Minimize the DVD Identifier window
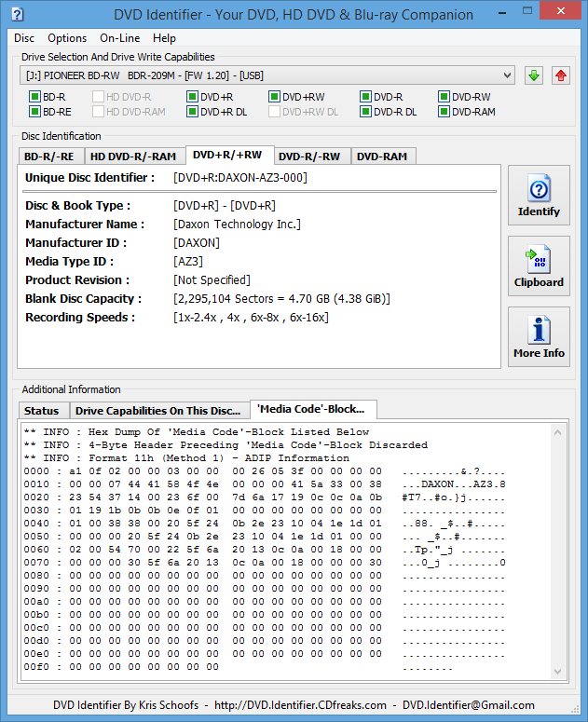Screen dimensions: 588x722 click(x=502, y=13)
